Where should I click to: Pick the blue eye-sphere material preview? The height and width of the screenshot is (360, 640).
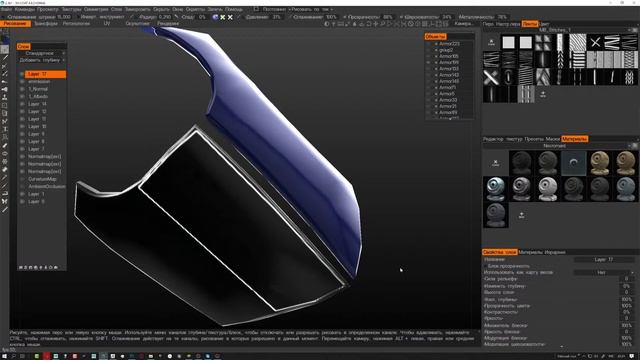coord(496,189)
